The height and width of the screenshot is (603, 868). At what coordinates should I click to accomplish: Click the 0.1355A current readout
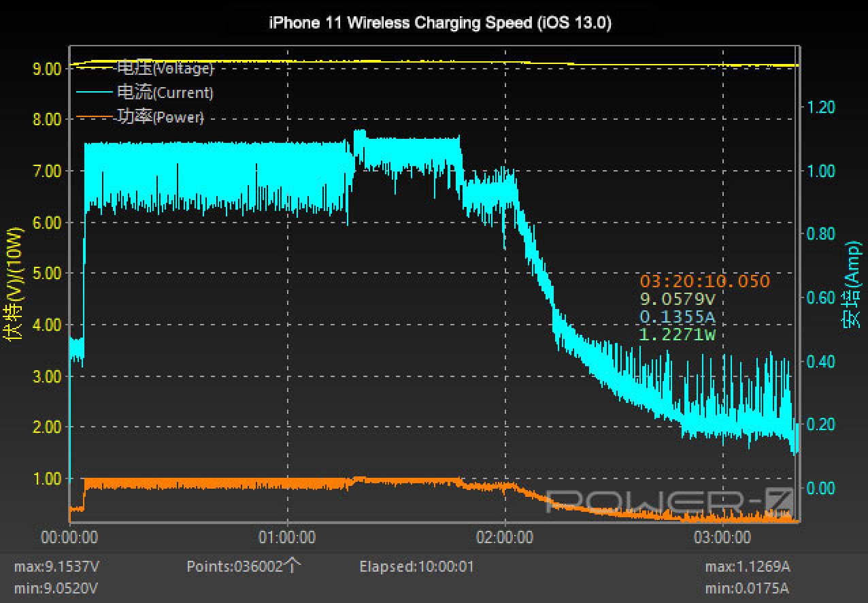[x=678, y=316]
